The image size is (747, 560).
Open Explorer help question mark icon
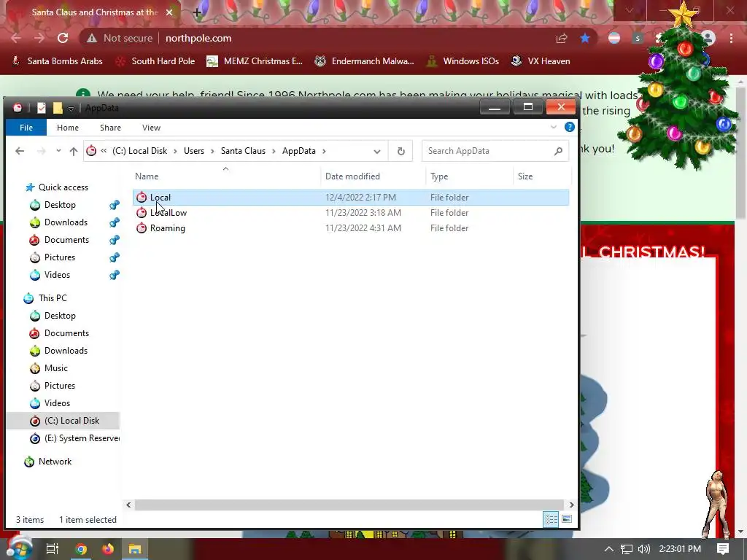pos(569,127)
